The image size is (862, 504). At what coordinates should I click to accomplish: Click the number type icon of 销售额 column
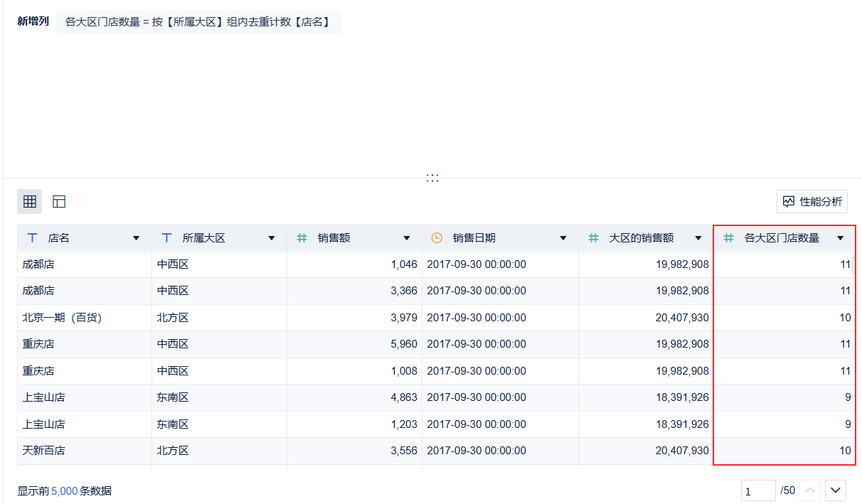coord(302,238)
